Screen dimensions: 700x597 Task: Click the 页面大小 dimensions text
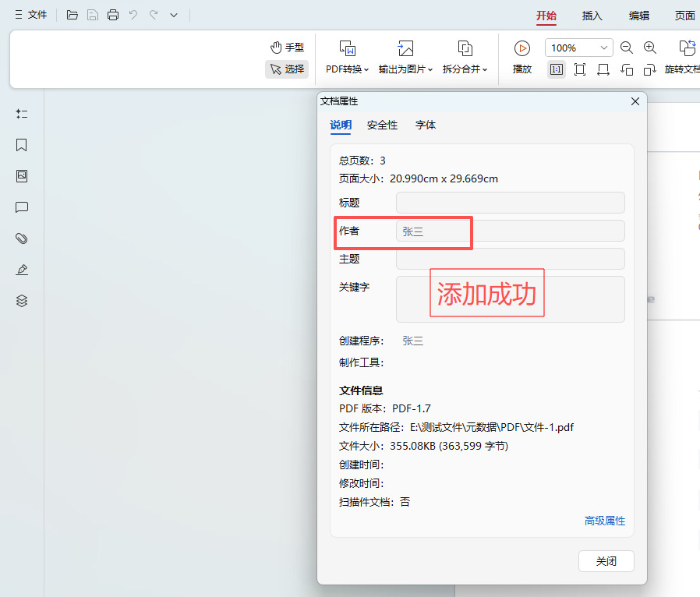[x=419, y=178]
